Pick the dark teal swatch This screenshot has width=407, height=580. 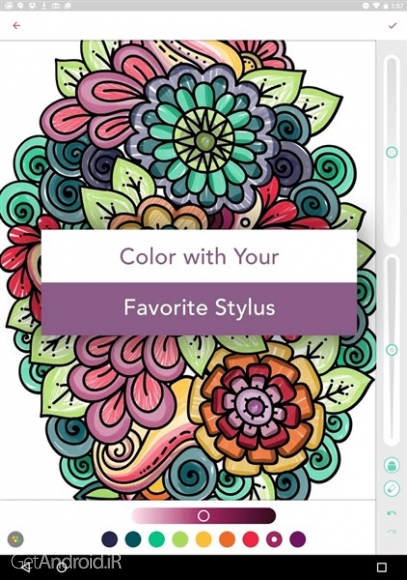pyautogui.click(x=133, y=539)
